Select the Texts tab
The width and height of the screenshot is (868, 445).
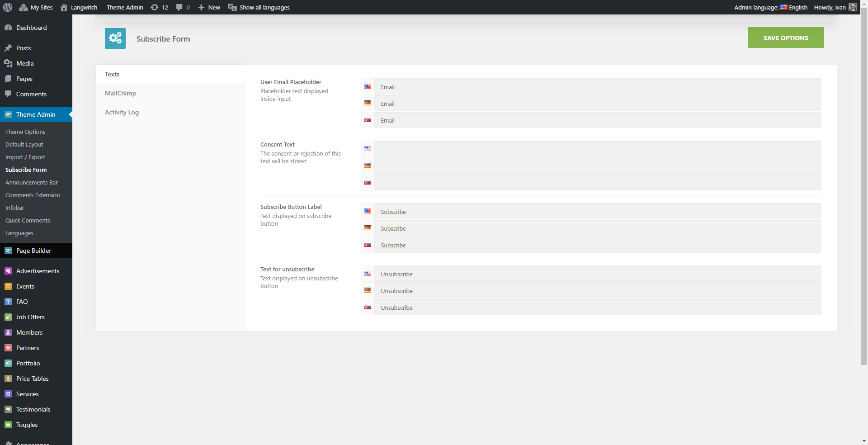pos(170,74)
